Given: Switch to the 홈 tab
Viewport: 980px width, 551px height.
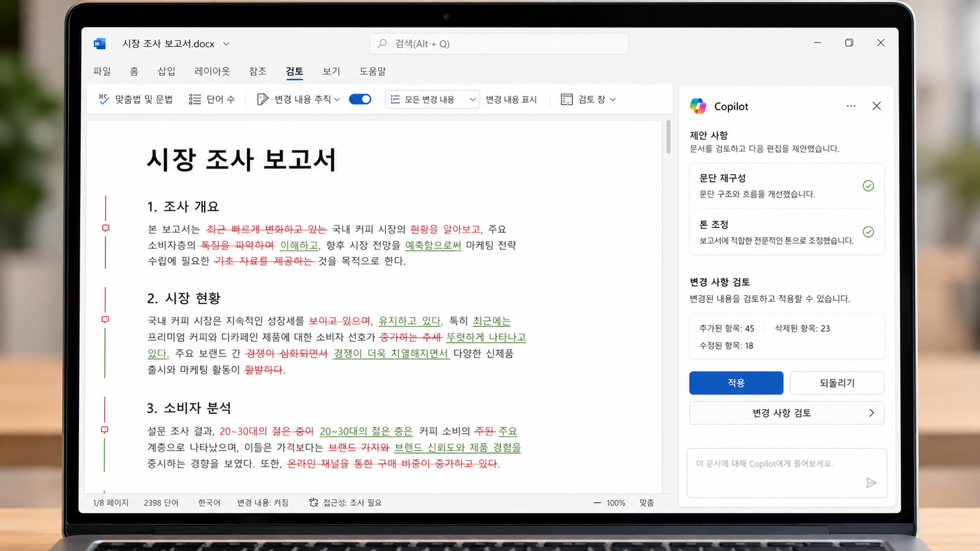Looking at the screenshot, I should pos(134,71).
